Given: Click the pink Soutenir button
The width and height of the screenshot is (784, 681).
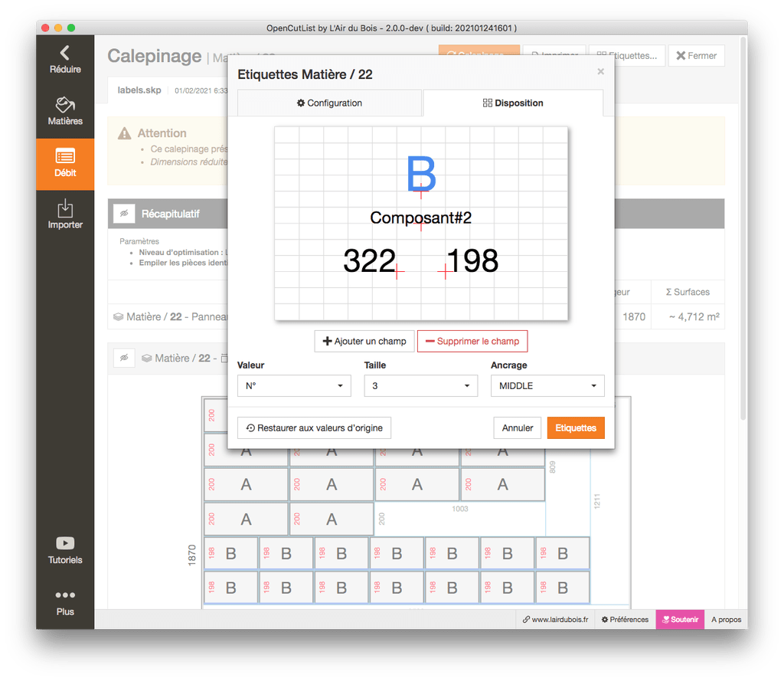Looking at the screenshot, I should tap(680, 620).
